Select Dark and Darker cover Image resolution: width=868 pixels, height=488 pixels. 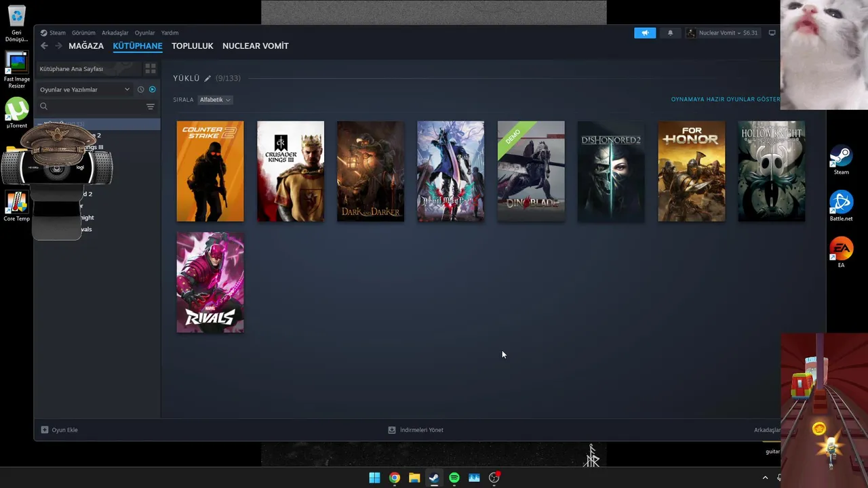(370, 171)
